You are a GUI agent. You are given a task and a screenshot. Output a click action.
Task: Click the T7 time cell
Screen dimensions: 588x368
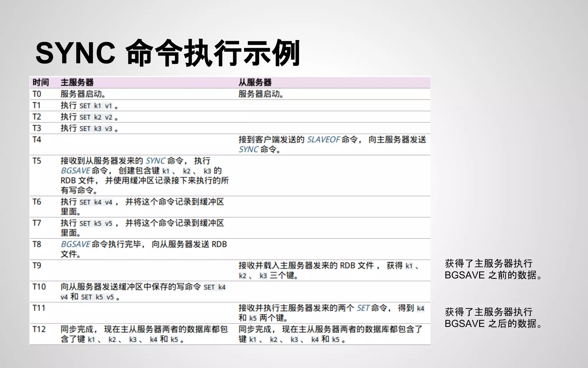pyautogui.click(x=37, y=223)
